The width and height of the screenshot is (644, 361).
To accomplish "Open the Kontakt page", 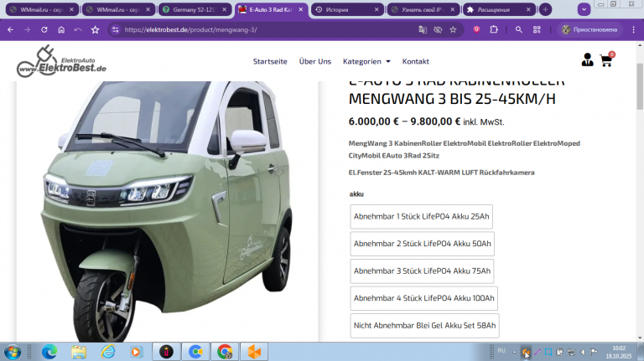I will pos(415,61).
